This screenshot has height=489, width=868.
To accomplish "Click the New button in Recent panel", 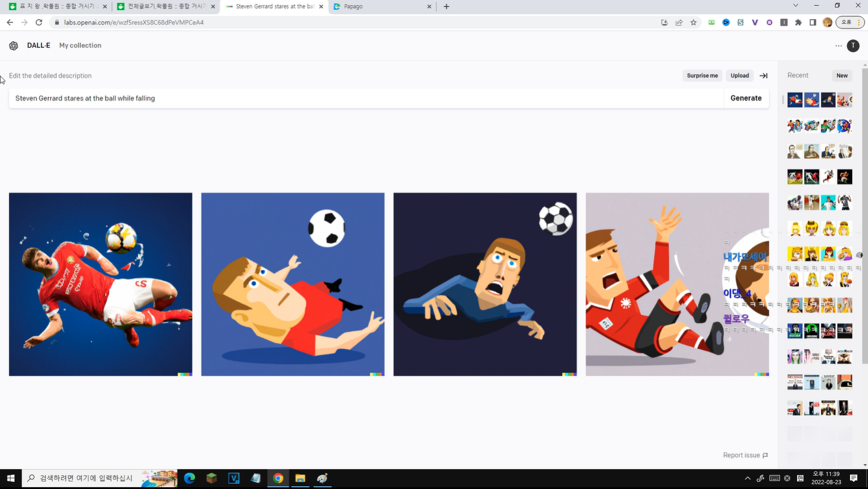I will tap(842, 75).
